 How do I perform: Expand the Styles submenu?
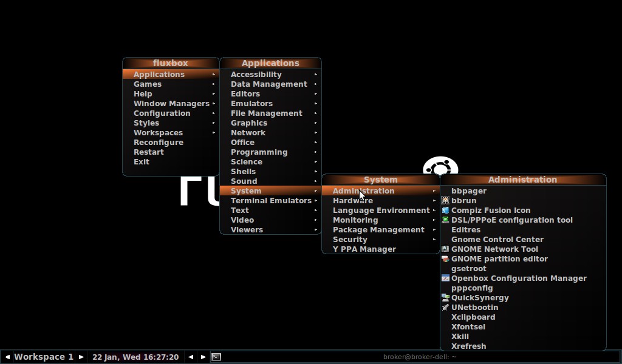[x=171, y=123]
